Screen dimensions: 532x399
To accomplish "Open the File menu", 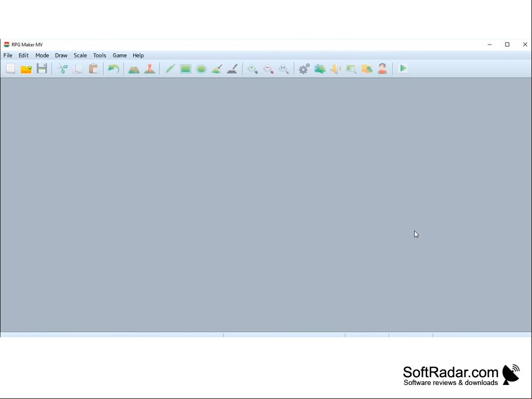I will coord(8,56).
